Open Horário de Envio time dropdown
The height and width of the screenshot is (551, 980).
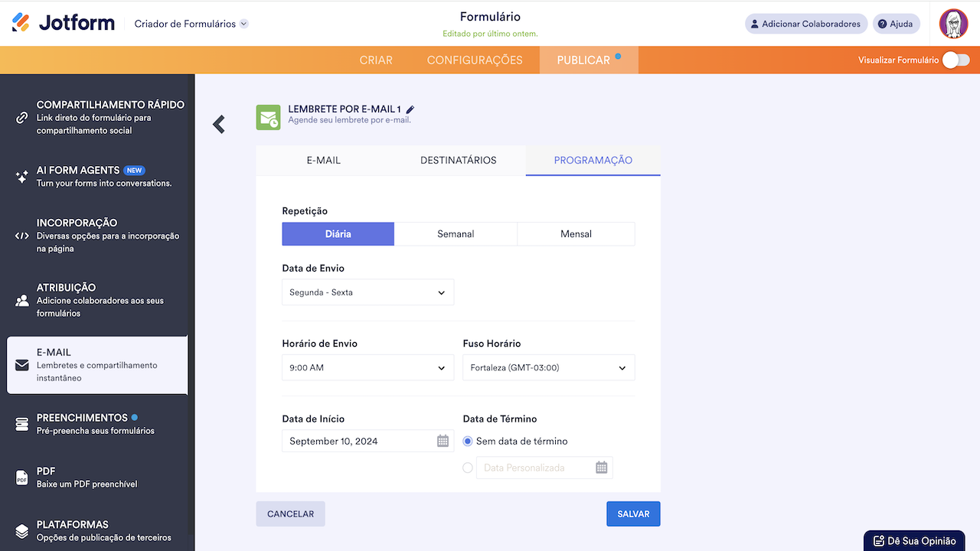367,367
